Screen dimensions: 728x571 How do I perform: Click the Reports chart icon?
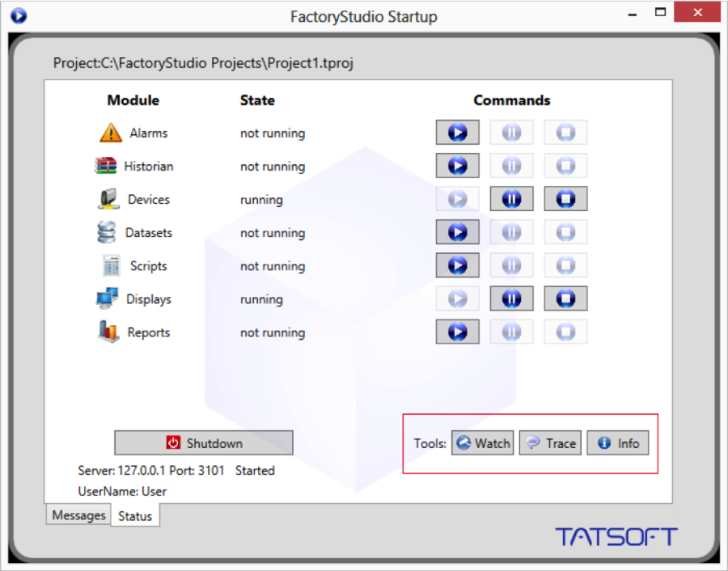coord(108,332)
